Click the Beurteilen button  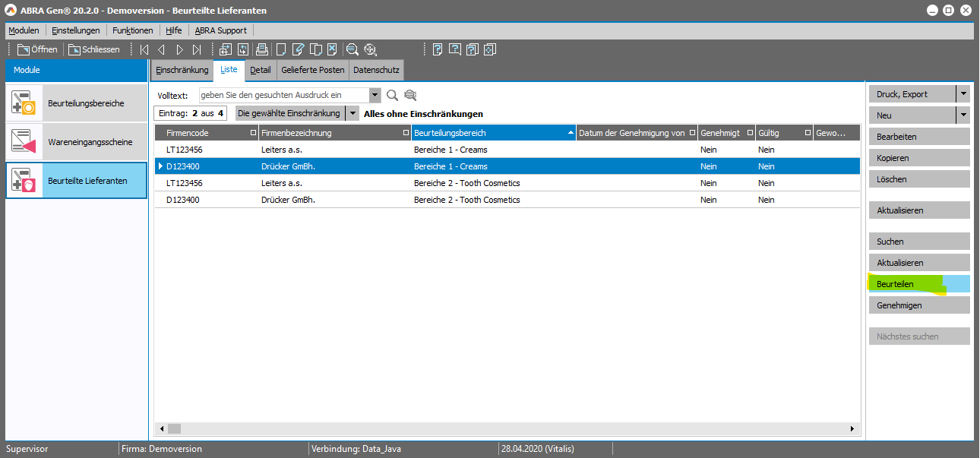pos(918,284)
